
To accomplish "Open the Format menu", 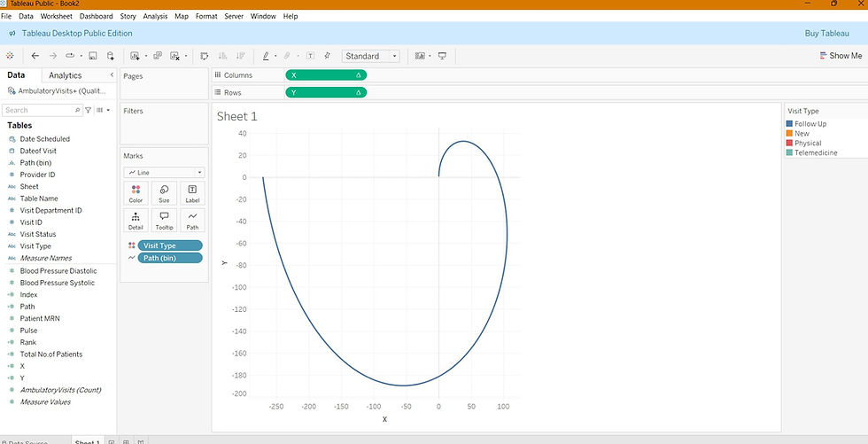I will 205,16.
